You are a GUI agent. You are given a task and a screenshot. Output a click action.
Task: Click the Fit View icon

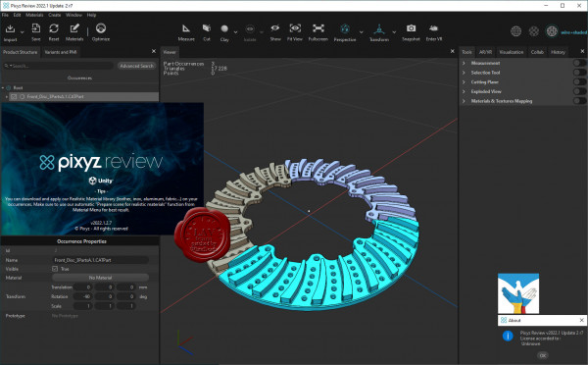(295, 28)
